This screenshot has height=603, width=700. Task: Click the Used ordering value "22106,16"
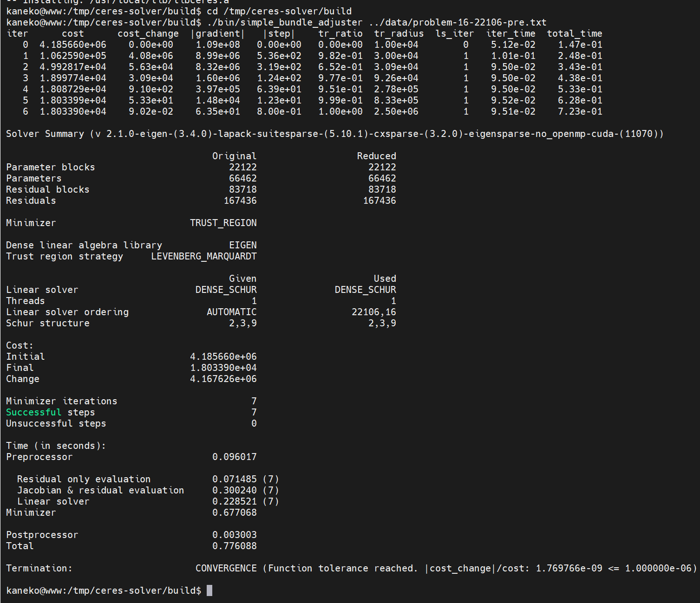coord(374,312)
